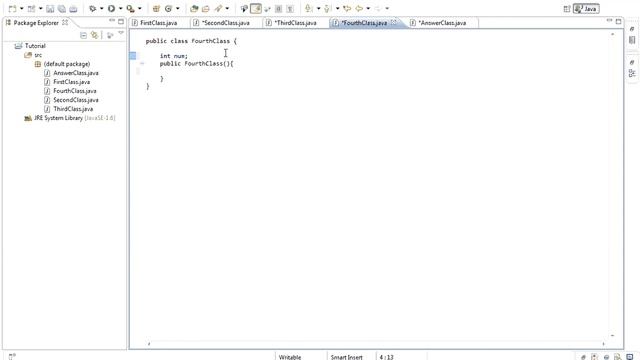Select the (default package) node

pyautogui.click(x=67, y=64)
